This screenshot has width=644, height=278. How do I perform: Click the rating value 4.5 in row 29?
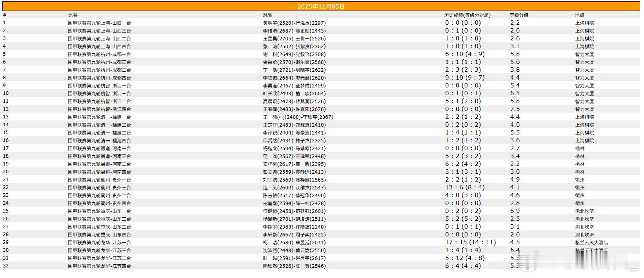515,242
